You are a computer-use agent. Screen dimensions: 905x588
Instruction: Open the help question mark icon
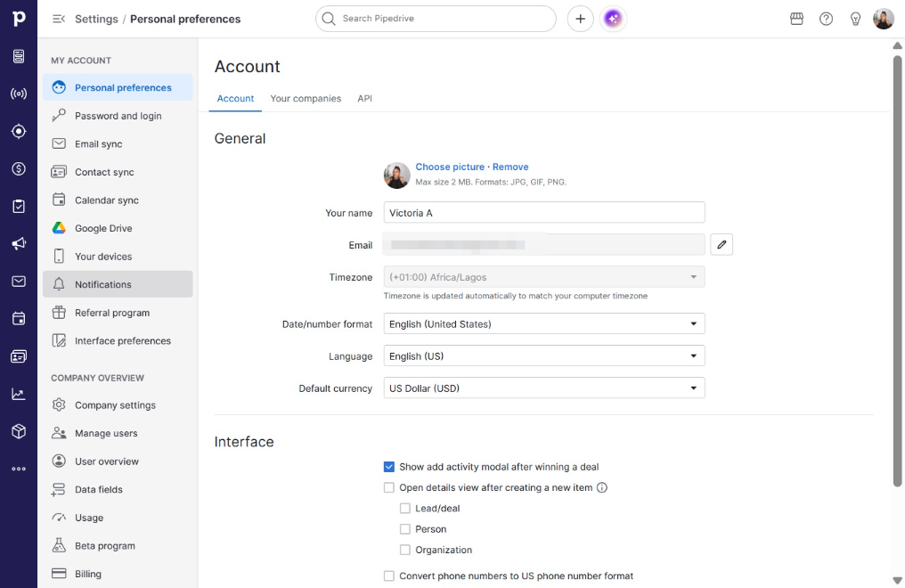click(826, 19)
